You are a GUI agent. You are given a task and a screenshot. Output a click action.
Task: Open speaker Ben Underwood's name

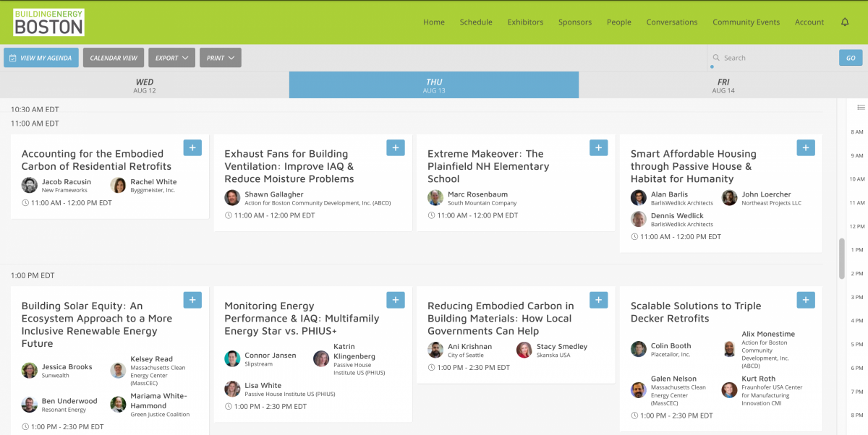coord(69,401)
